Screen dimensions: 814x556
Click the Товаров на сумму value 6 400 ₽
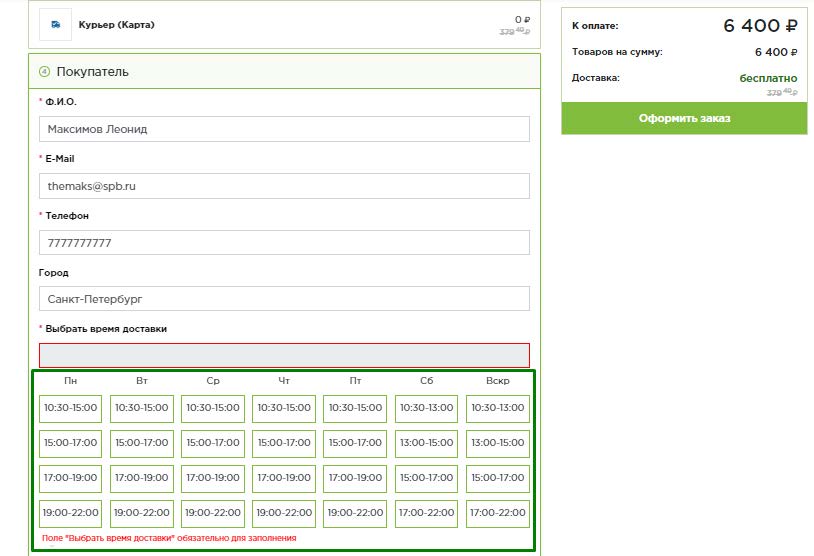tap(776, 52)
